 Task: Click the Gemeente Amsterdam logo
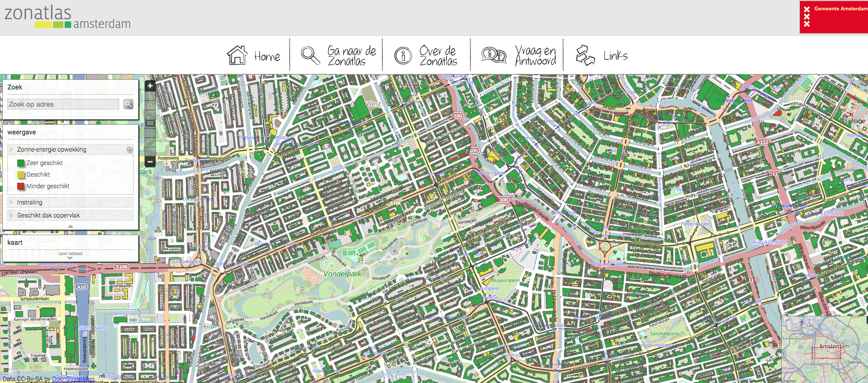click(x=834, y=17)
